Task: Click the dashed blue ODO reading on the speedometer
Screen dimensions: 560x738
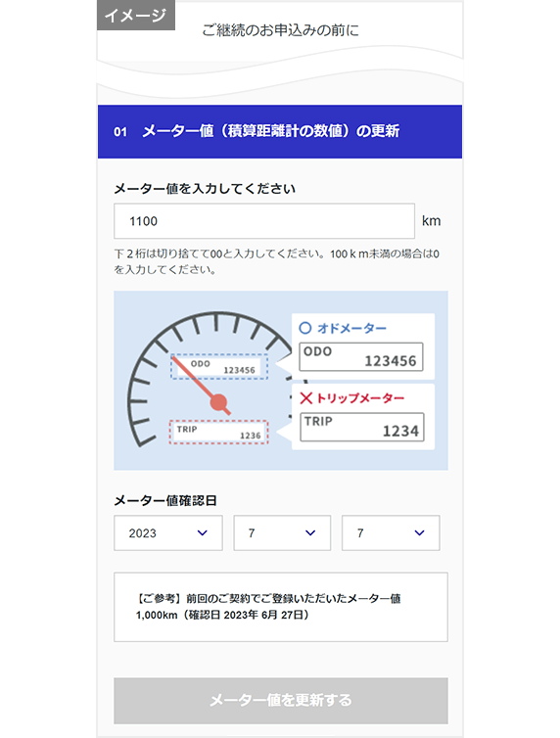Action: pos(219,367)
